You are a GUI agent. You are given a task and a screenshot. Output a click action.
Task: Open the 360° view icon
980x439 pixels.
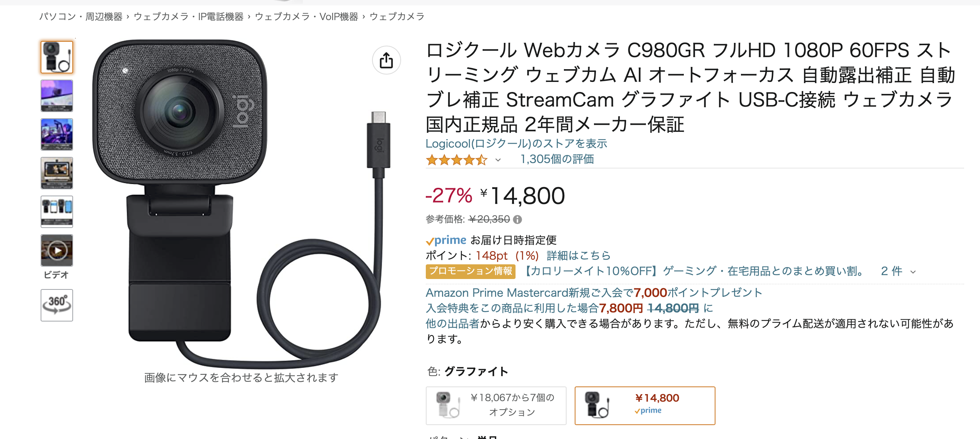pos(57,305)
